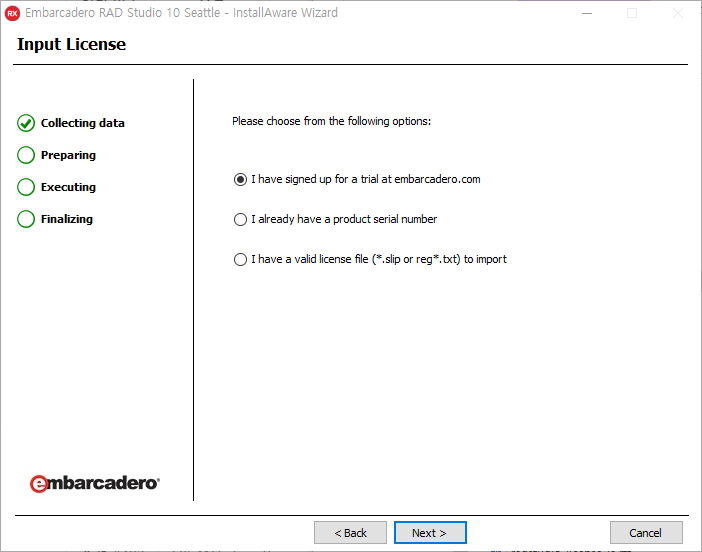The width and height of the screenshot is (702, 552).
Task: Click the circle icon next to Finalizing
Action: point(26,219)
